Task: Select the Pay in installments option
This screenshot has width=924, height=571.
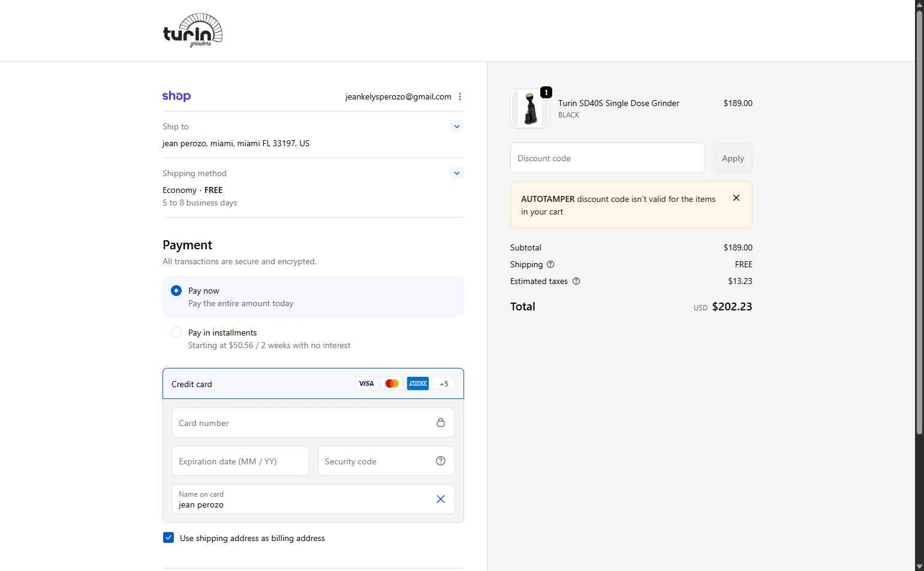Action: pos(176,333)
